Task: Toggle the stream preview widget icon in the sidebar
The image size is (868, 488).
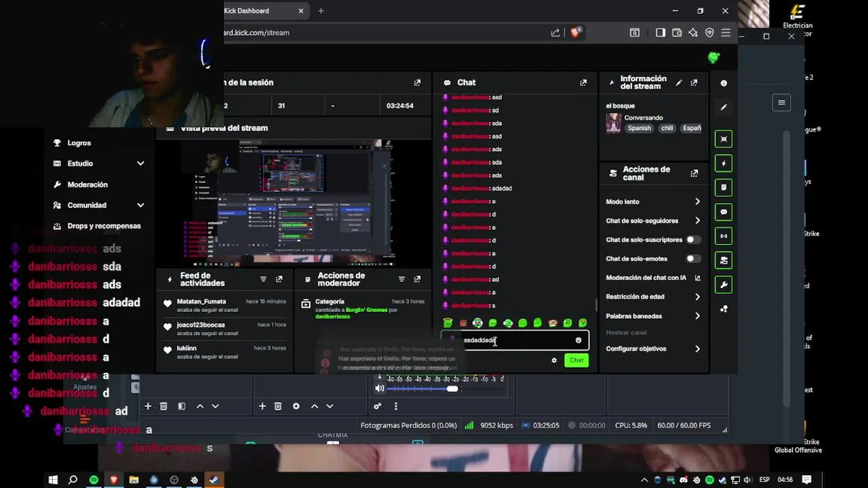Action: (x=724, y=139)
